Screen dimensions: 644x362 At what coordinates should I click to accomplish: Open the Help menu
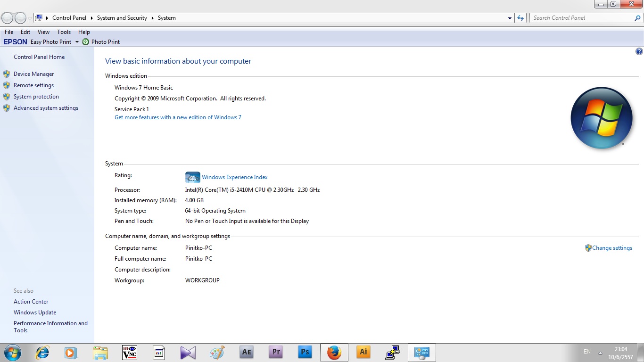click(x=84, y=32)
